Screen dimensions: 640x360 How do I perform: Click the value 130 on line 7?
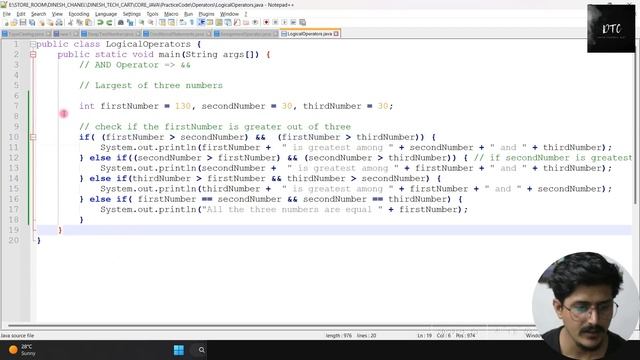pyautogui.click(x=183, y=106)
